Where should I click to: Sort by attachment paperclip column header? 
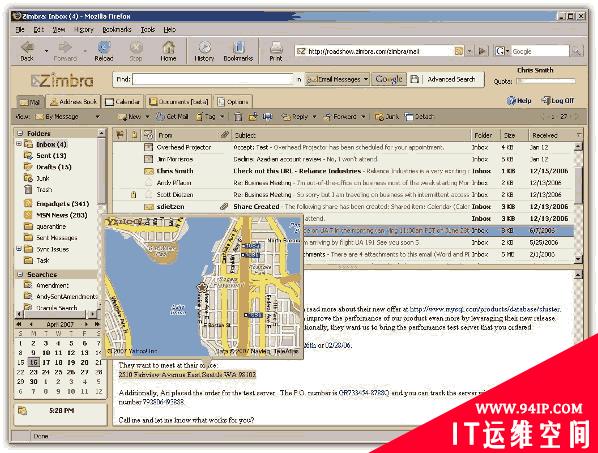pos(225,135)
